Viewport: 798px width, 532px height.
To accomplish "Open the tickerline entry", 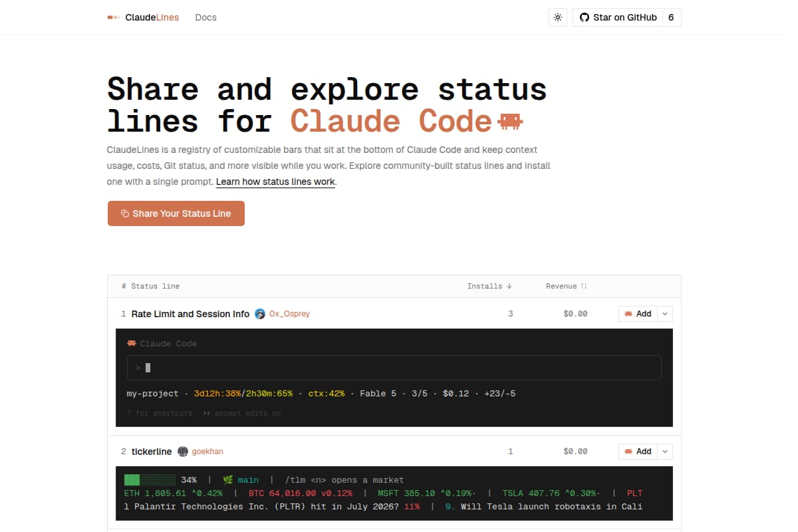I will point(151,452).
